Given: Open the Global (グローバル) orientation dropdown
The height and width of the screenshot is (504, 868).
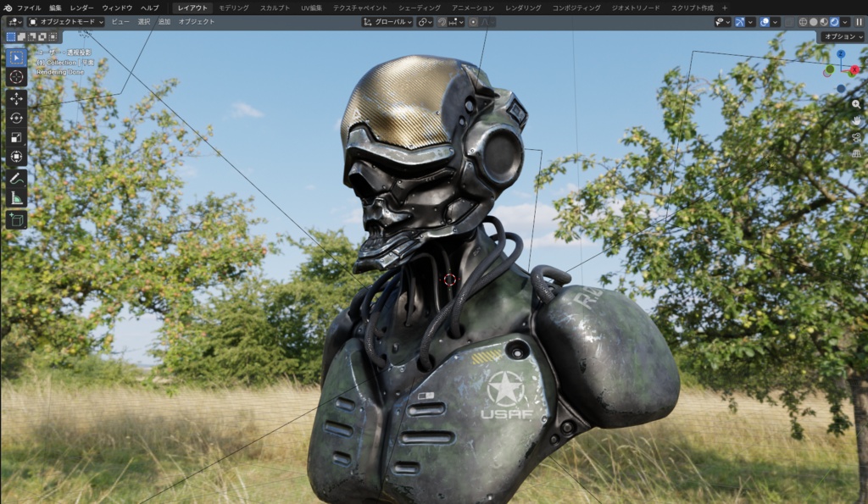Looking at the screenshot, I should (387, 22).
